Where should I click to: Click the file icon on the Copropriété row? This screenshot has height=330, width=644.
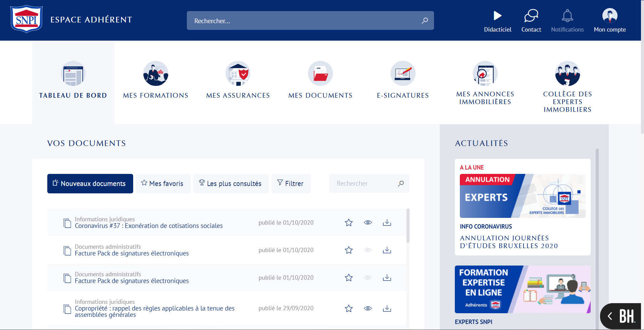67,309
